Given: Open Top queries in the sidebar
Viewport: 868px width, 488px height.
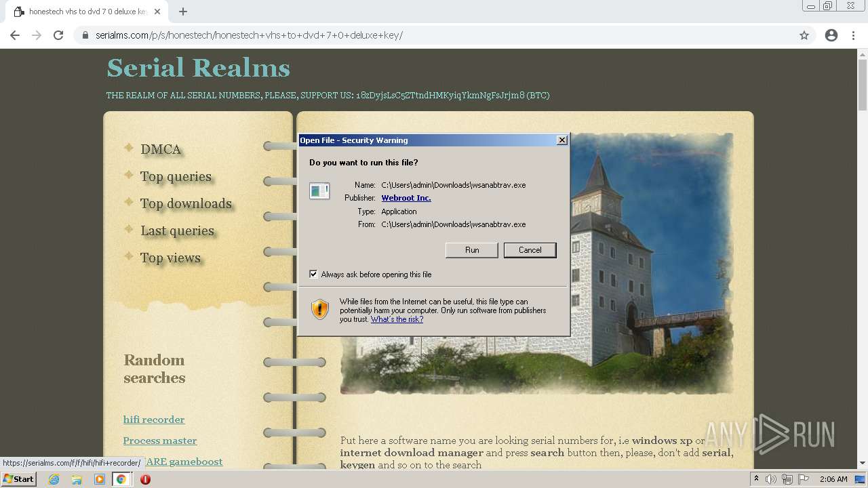Looking at the screenshot, I should click(x=176, y=176).
